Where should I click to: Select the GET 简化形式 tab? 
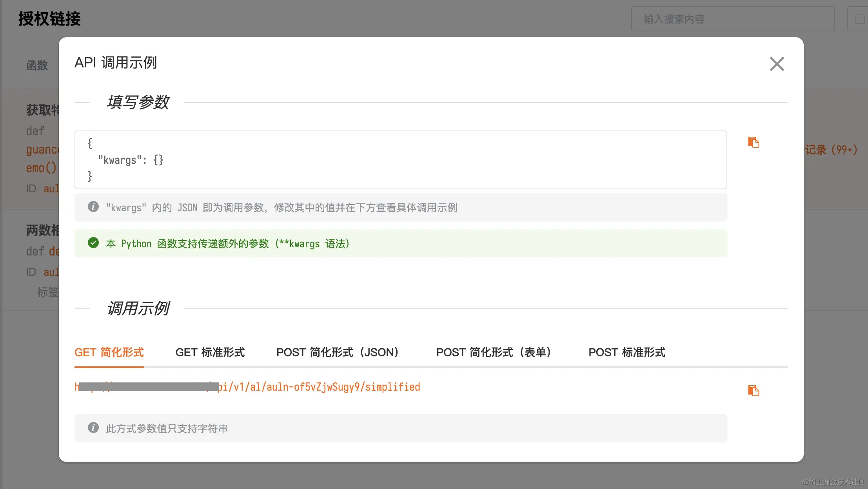pos(109,352)
